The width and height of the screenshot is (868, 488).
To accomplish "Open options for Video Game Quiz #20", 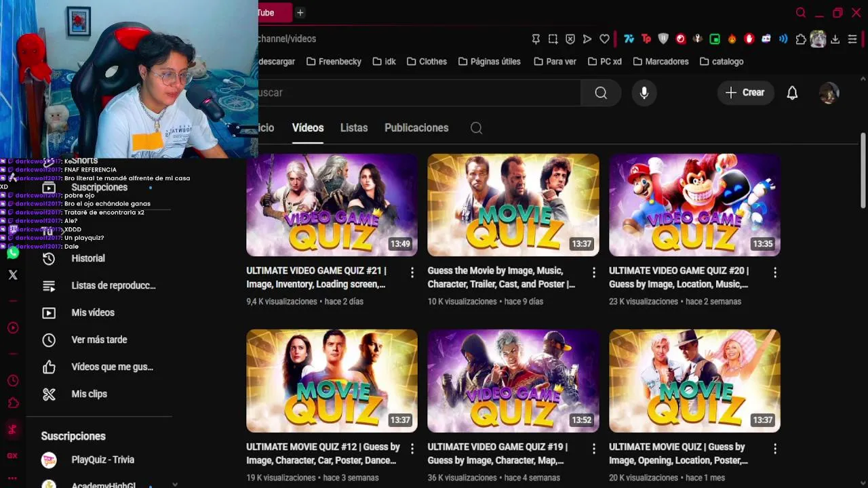I will [x=774, y=272].
